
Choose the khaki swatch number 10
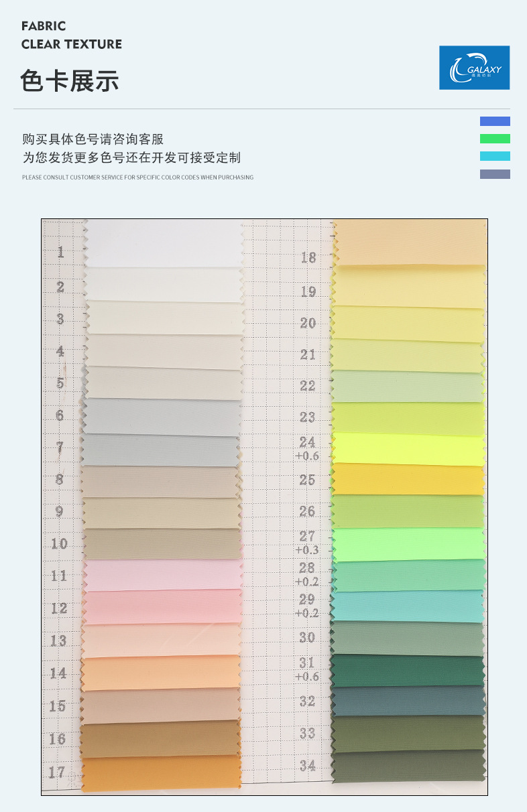tap(163, 544)
